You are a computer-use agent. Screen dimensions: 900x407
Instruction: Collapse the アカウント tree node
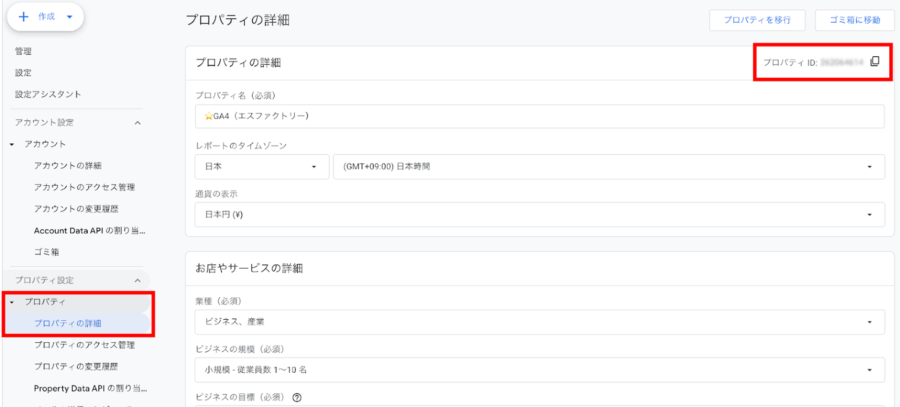tap(11, 144)
